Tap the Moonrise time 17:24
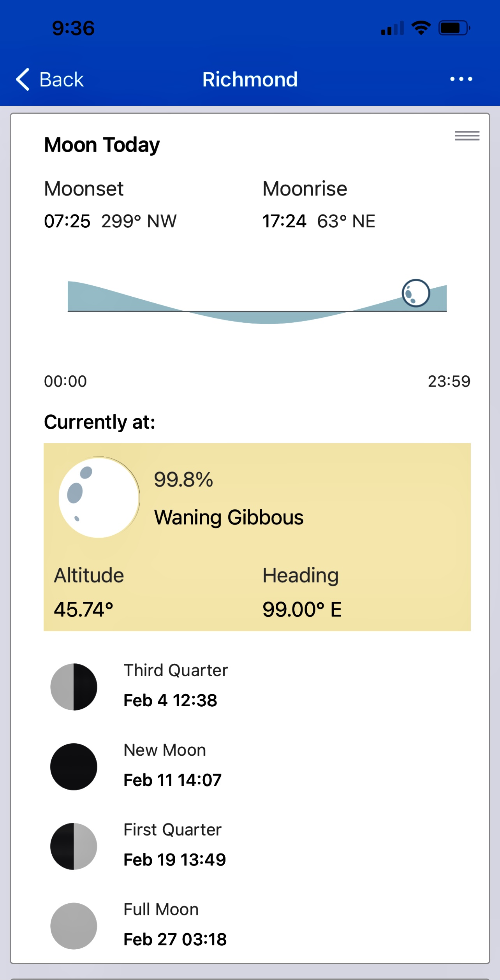The image size is (500, 980). (284, 221)
